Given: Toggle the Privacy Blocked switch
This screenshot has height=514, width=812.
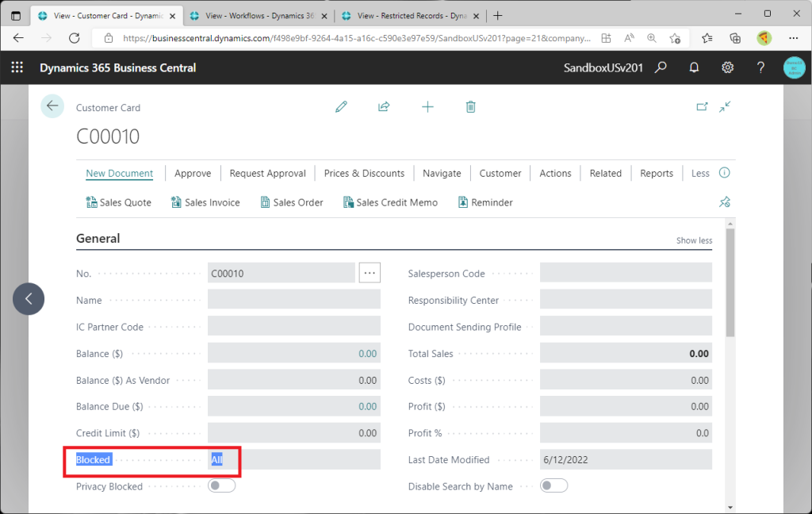Looking at the screenshot, I should (x=222, y=485).
